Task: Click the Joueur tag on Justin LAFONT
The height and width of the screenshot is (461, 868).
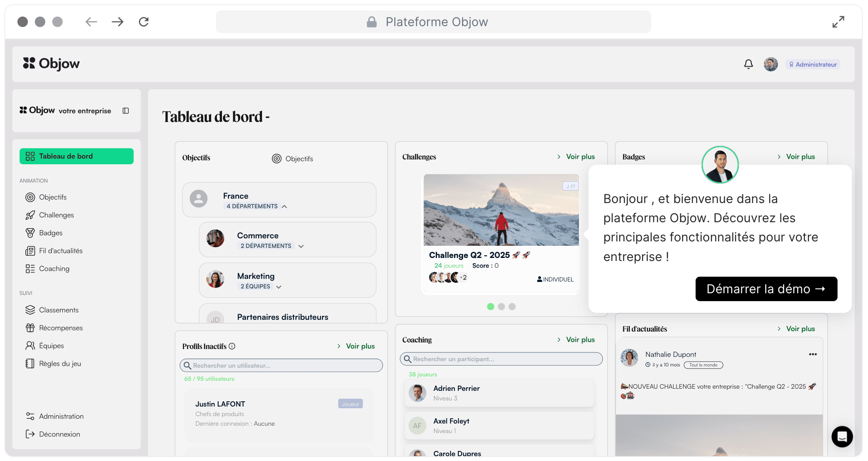Action: click(x=350, y=404)
